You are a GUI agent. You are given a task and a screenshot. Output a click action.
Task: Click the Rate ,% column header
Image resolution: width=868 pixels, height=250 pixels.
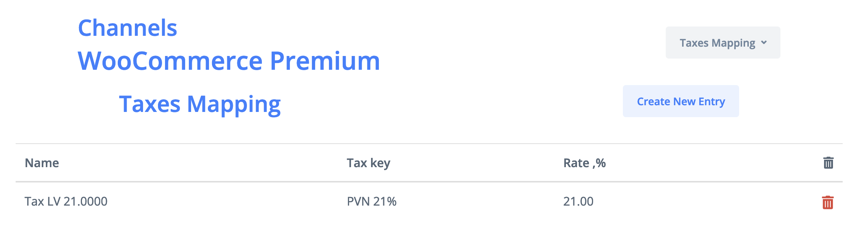pos(584,163)
